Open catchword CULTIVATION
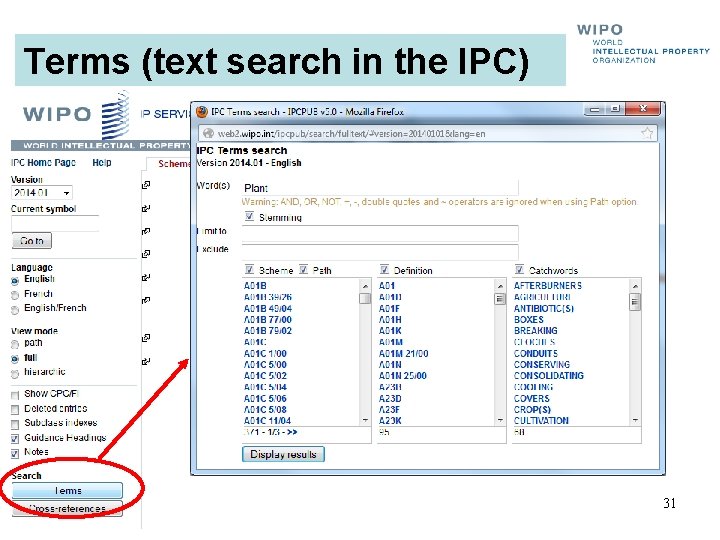720x540 pixels. click(x=541, y=420)
